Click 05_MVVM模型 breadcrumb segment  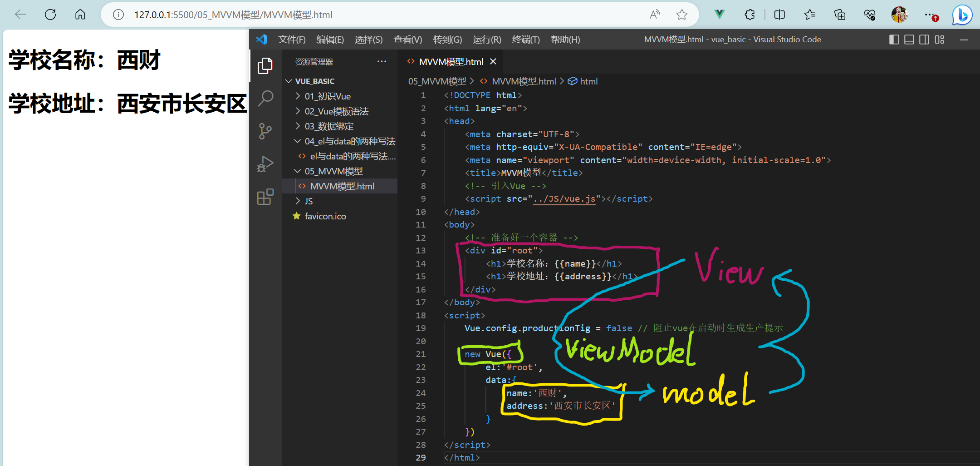point(437,81)
